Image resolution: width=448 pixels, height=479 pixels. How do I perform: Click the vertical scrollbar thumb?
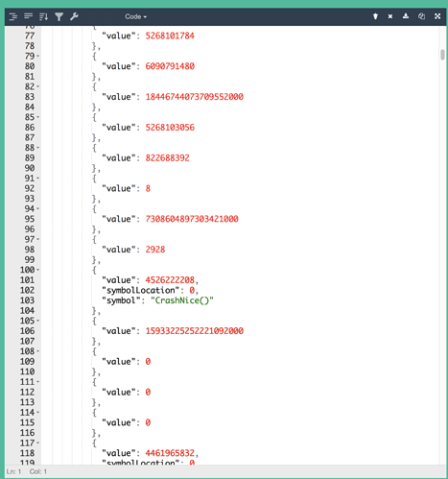pos(442,55)
